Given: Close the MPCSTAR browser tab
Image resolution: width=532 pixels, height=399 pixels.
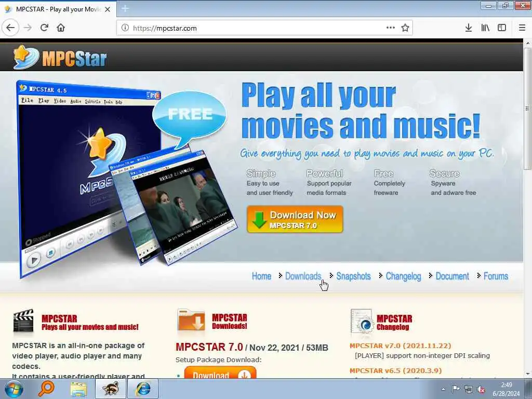Looking at the screenshot, I should 108,9.
